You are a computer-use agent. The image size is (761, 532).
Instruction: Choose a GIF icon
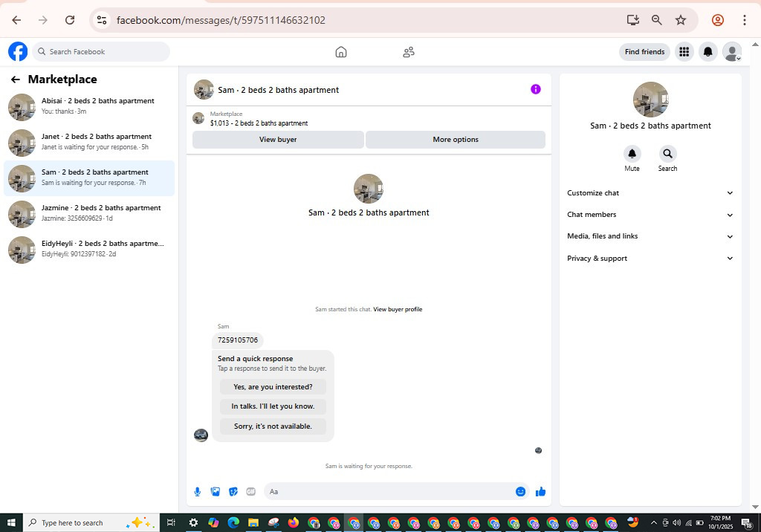pos(251,492)
